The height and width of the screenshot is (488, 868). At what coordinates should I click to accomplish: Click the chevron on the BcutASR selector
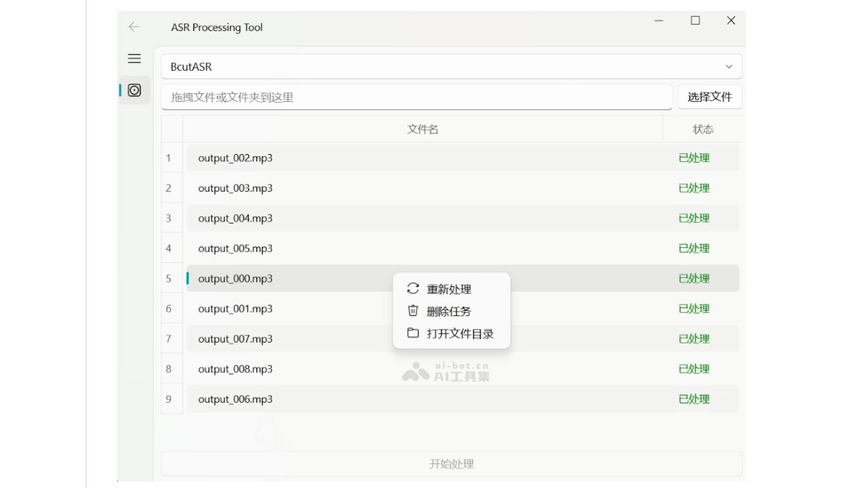[728, 66]
